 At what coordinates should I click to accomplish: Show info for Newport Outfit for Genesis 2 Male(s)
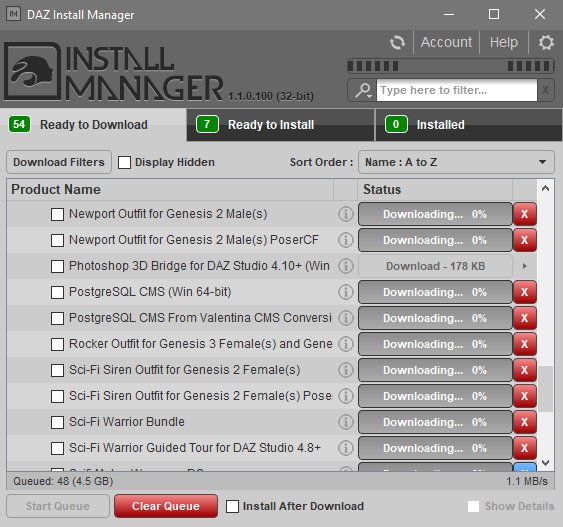click(x=345, y=214)
